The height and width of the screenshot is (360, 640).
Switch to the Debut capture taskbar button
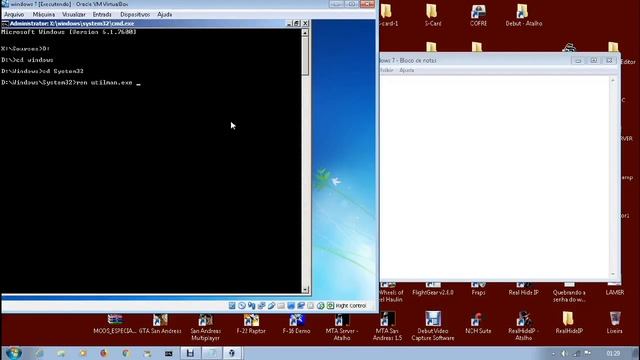tap(190, 353)
